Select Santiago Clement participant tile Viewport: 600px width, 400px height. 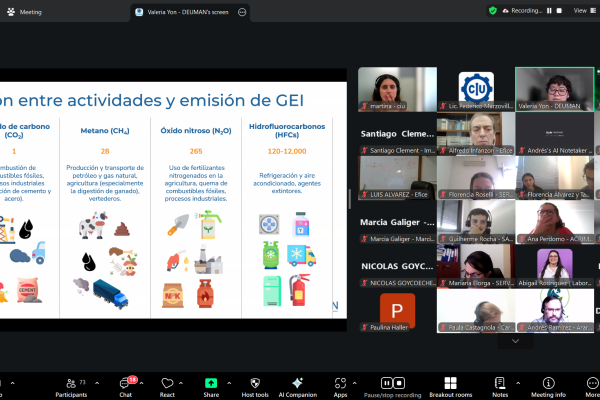point(397,134)
